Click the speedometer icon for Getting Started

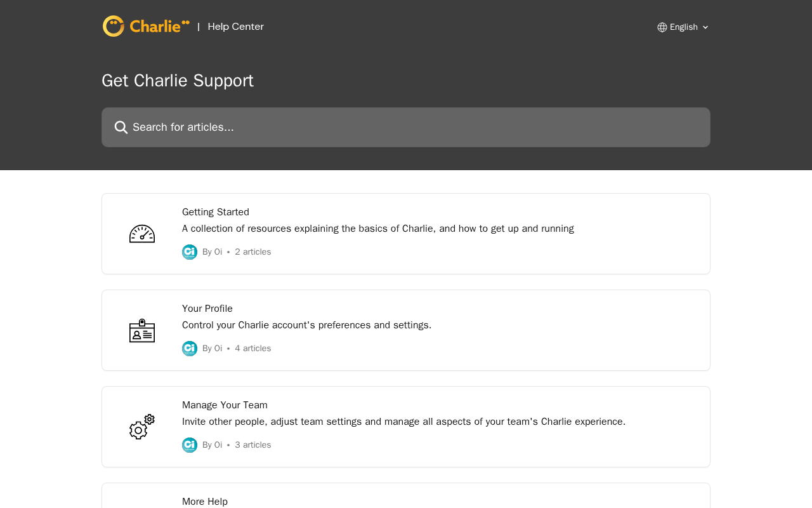[x=142, y=234]
